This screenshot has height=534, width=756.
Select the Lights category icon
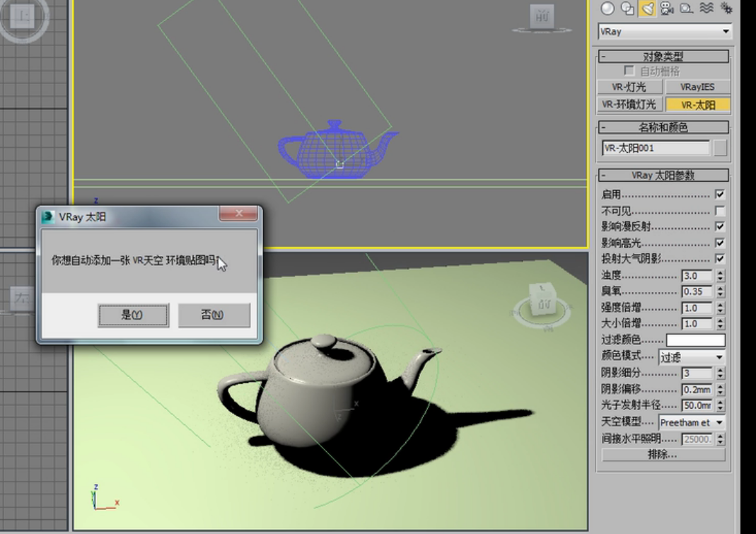pyautogui.click(x=647, y=8)
